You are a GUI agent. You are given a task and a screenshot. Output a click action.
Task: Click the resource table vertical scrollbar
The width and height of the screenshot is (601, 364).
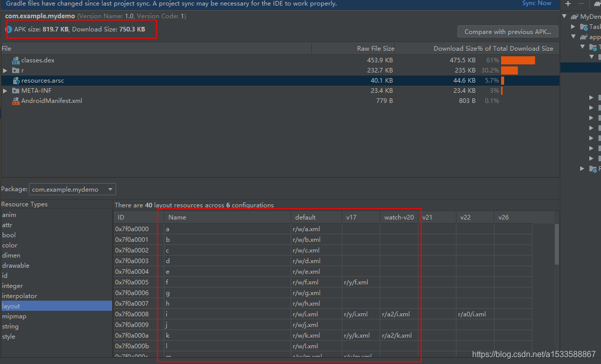pos(556,244)
